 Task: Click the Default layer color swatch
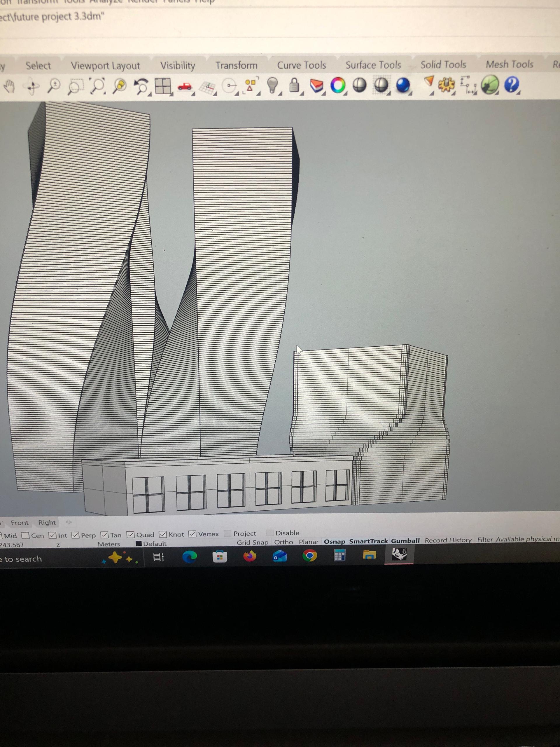tap(139, 544)
